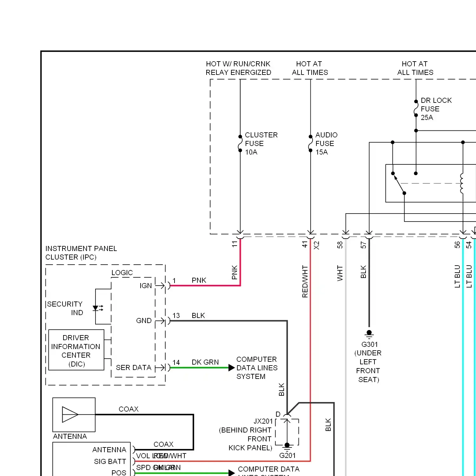Click the 'HOT W/ RUN/CRNK RELAY ENERGIZED' label
This screenshot has height=476, width=476.
coord(238,68)
